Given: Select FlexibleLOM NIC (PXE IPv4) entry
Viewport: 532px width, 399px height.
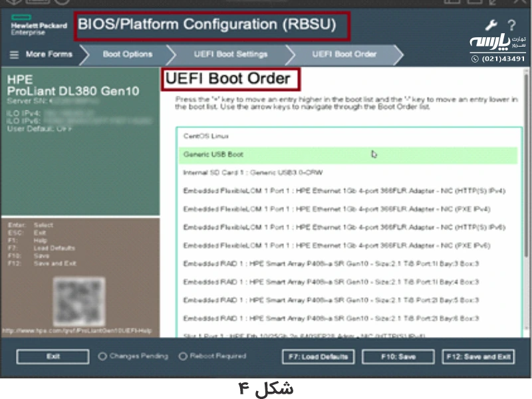Looking at the screenshot, I should click(348, 209).
